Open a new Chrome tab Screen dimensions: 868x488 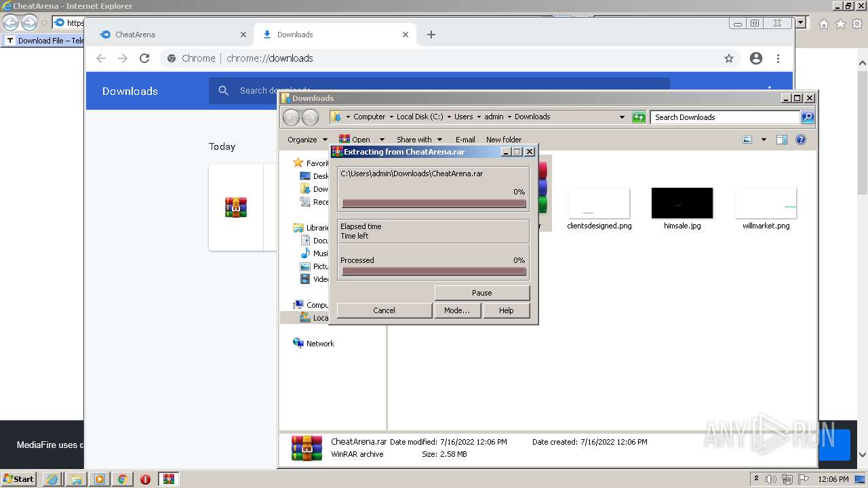[x=431, y=35]
